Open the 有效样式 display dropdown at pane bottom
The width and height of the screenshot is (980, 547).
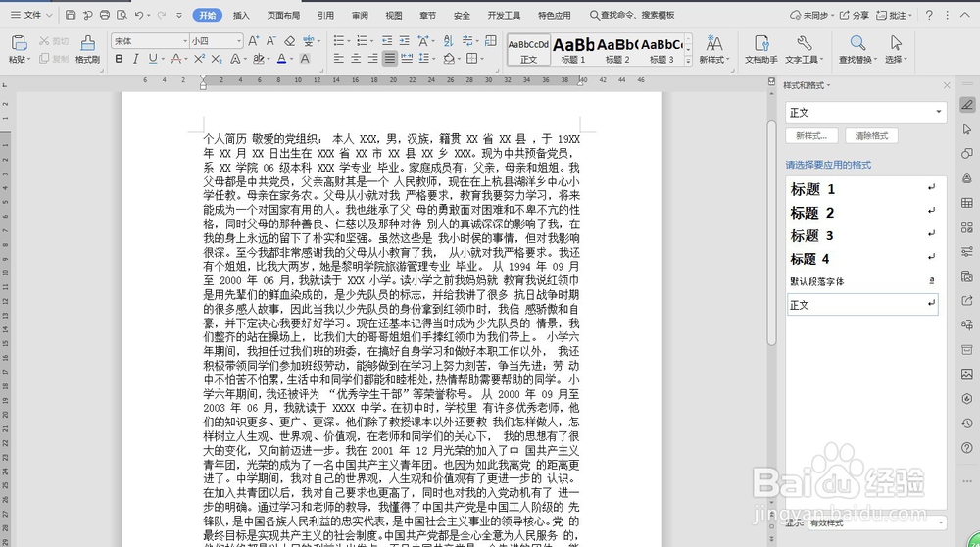tap(876, 522)
